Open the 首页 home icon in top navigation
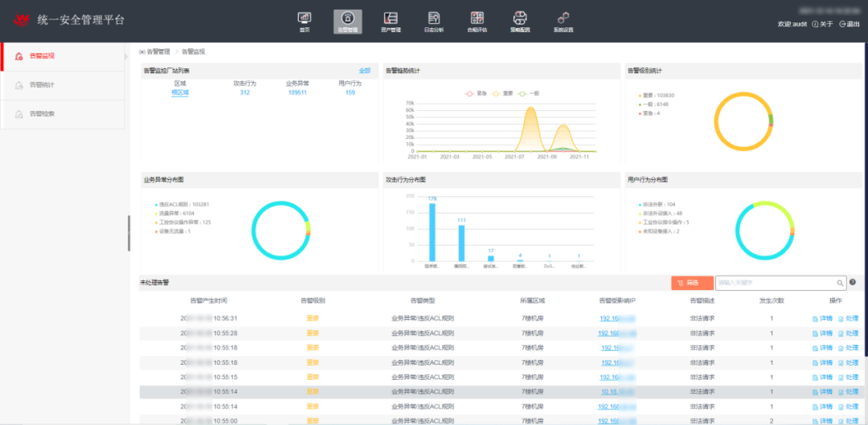The height and width of the screenshot is (425, 868). coord(305,18)
